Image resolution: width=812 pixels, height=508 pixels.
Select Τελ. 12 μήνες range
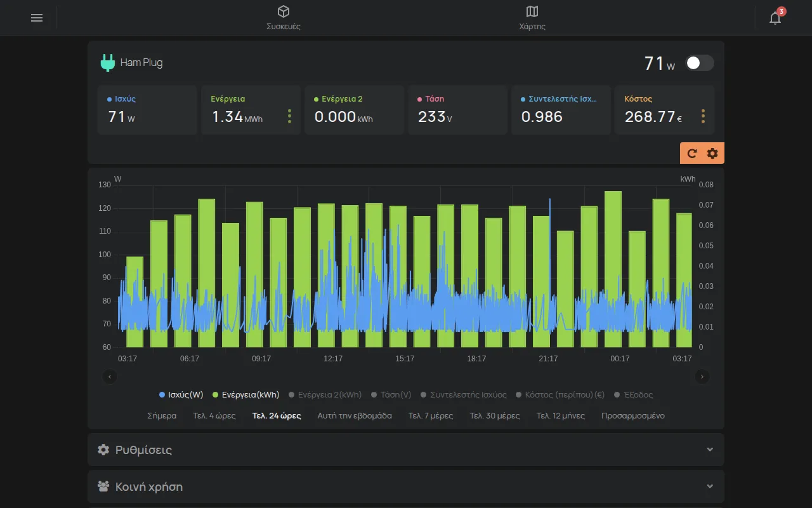pyautogui.click(x=561, y=416)
